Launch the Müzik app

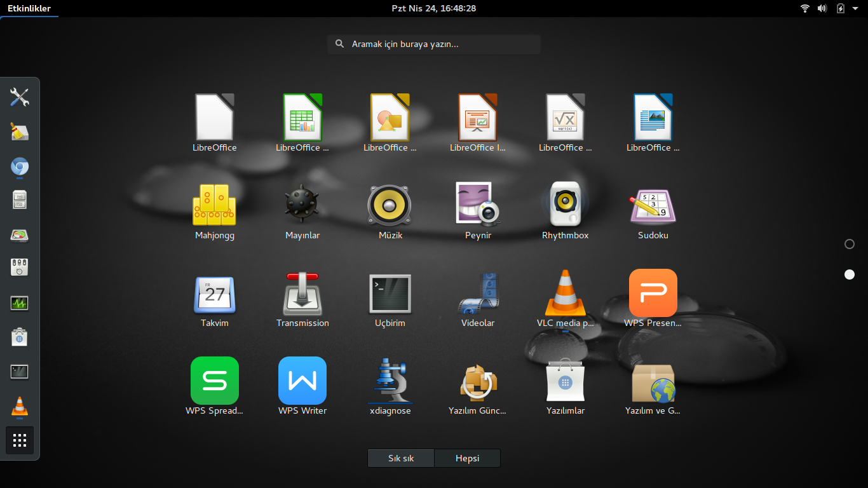pos(390,205)
